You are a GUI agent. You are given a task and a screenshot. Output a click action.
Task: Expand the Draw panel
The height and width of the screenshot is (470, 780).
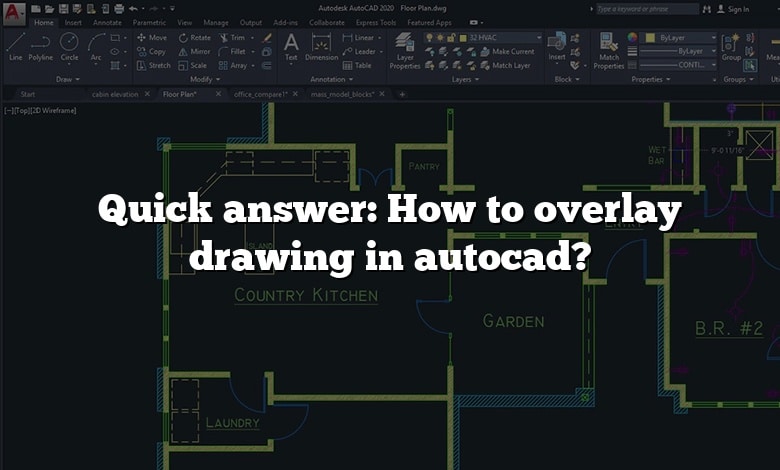(68, 80)
